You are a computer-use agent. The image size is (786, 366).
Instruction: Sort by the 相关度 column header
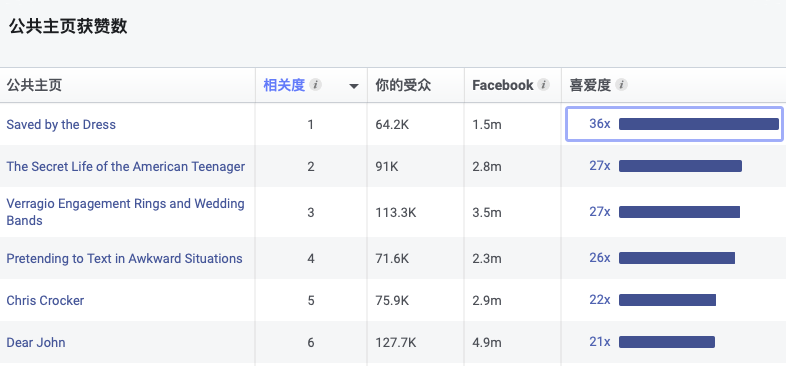click(284, 85)
